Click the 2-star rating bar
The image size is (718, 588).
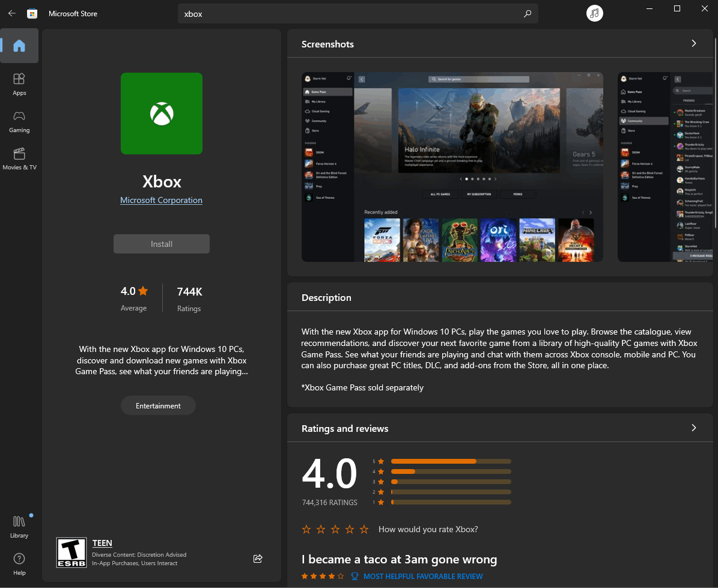[x=451, y=492]
